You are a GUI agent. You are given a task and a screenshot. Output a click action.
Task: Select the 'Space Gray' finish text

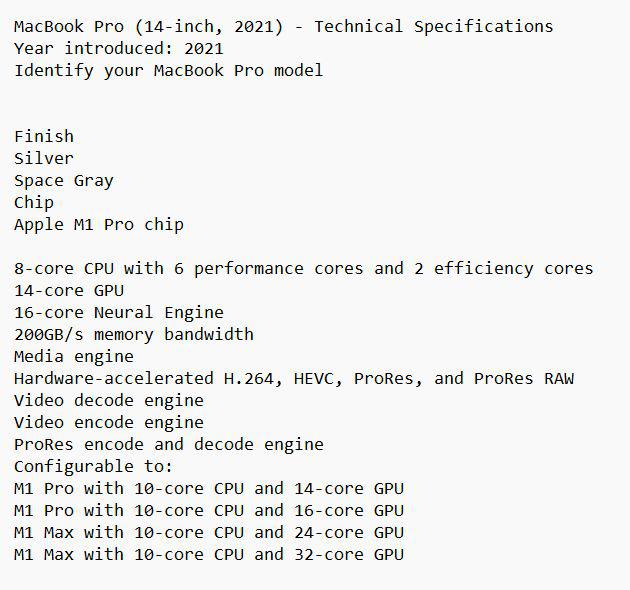pos(64,181)
